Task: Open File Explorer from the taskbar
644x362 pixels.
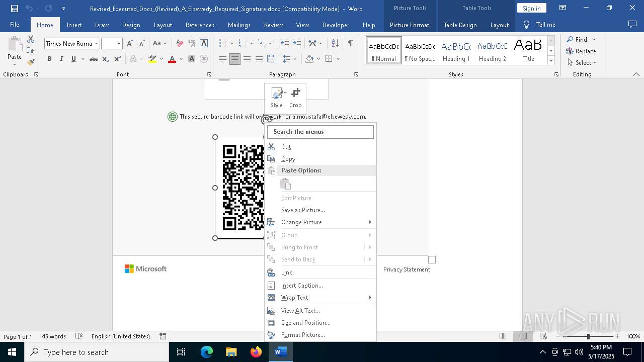Action: [231, 352]
